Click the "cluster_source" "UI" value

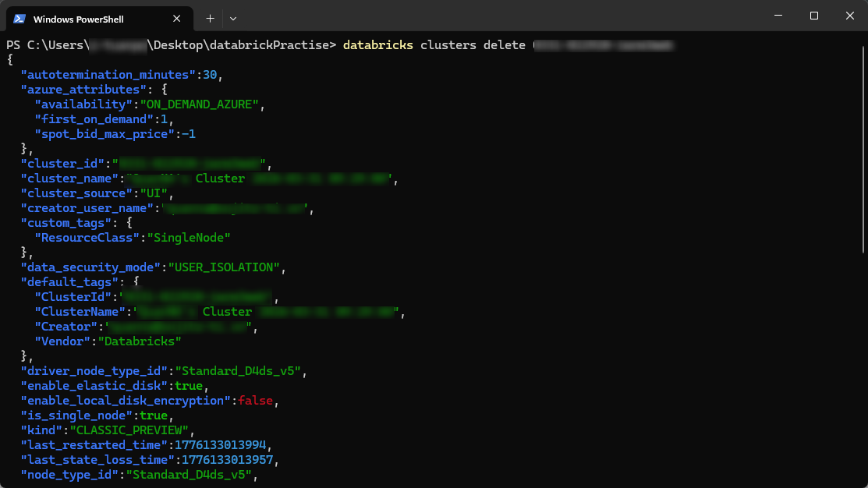coord(152,193)
